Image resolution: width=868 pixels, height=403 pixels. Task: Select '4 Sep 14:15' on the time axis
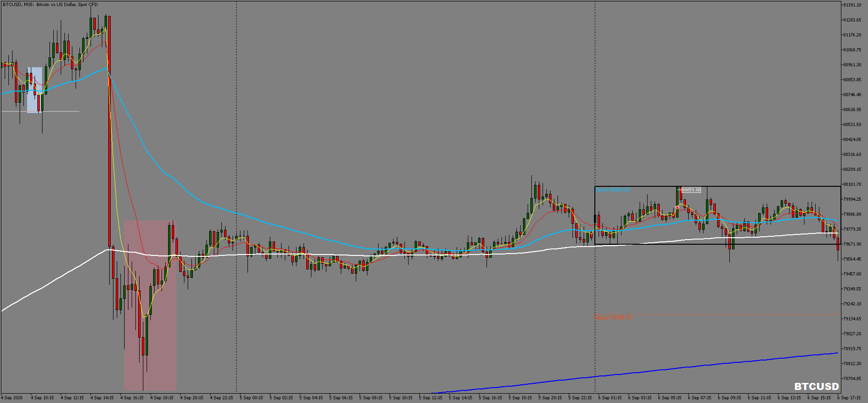[x=102, y=398]
